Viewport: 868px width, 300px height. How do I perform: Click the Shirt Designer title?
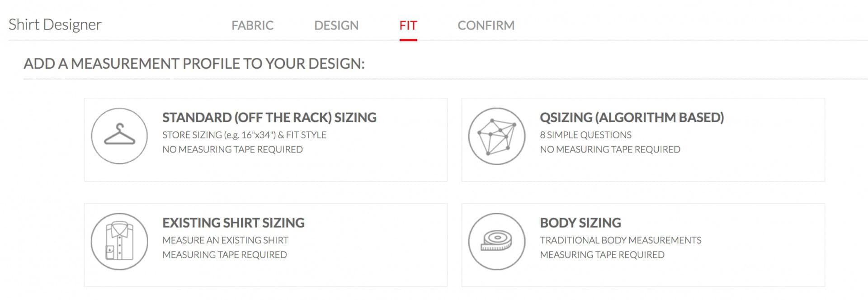coord(55,24)
